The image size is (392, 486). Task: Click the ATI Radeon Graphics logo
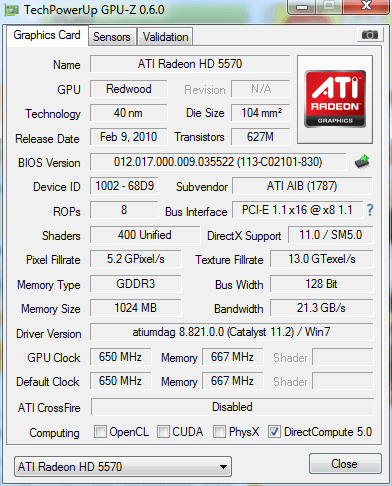[335, 99]
